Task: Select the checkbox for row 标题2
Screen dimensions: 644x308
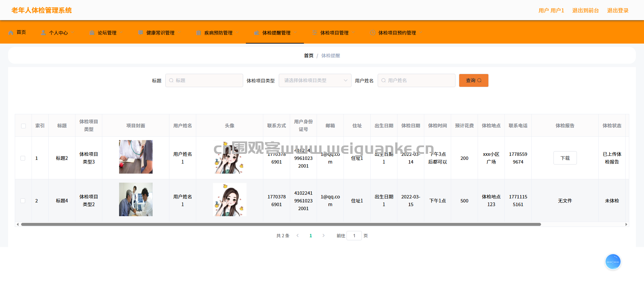Action: (23, 158)
